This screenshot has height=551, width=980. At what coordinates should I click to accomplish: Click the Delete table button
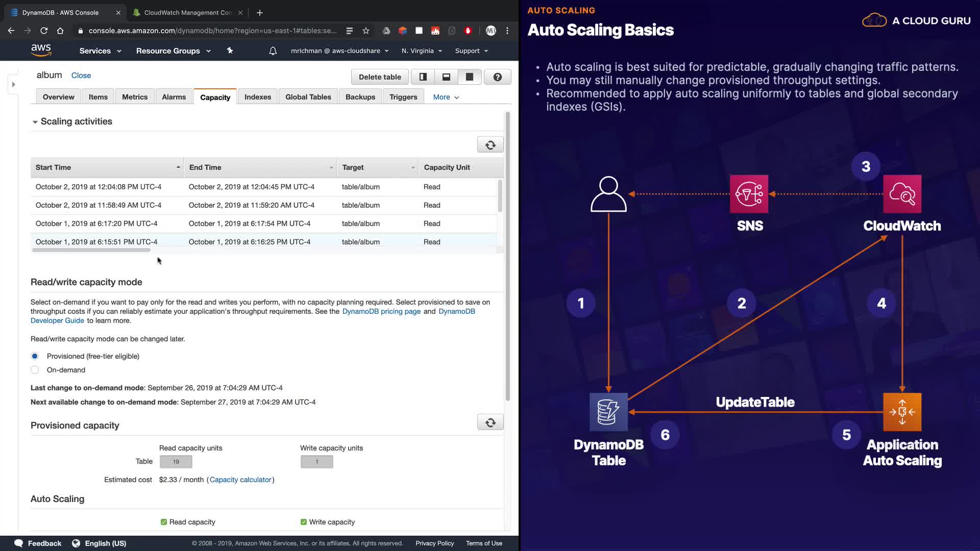pos(380,77)
